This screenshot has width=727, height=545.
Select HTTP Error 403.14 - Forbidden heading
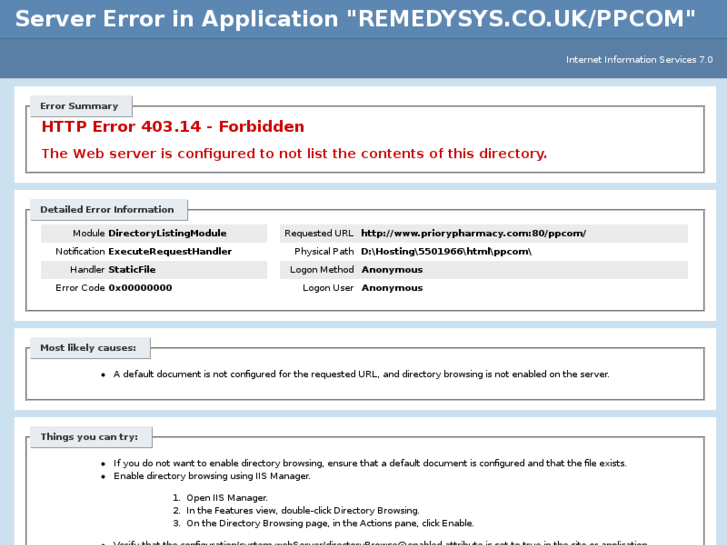click(x=173, y=127)
